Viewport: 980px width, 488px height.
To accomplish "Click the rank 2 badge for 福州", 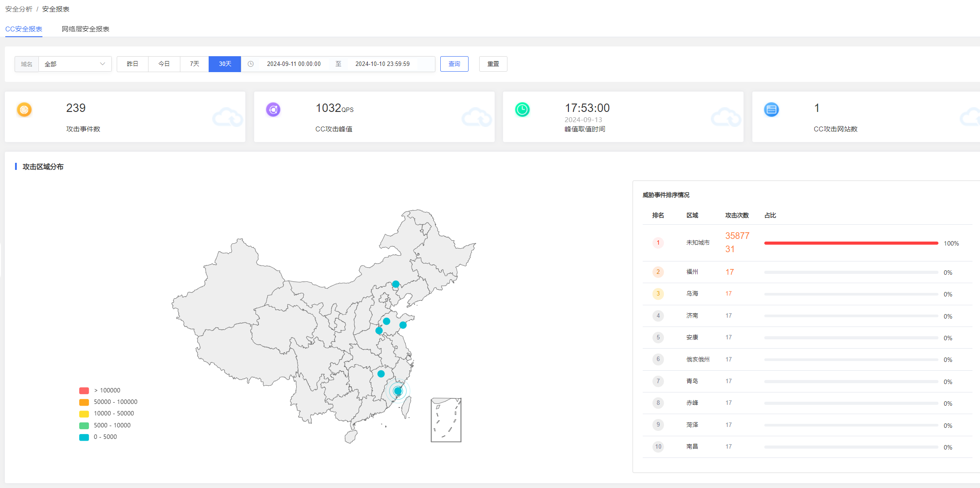I will coord(658,272).
